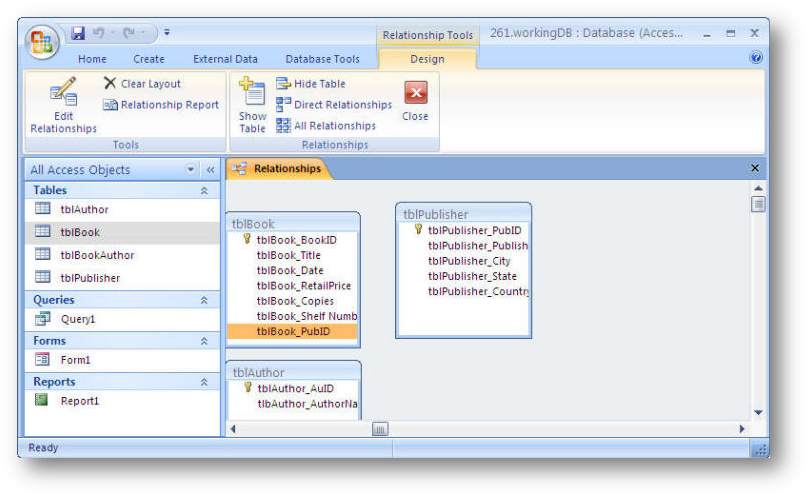Select the Database Tools tab

pyautogui.click(x=323, y=59)
